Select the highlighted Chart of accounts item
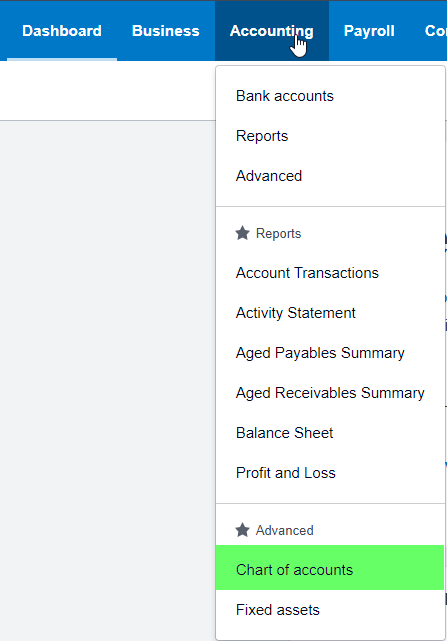Viewport: 447px width, 641px height. tap(330, 567)
